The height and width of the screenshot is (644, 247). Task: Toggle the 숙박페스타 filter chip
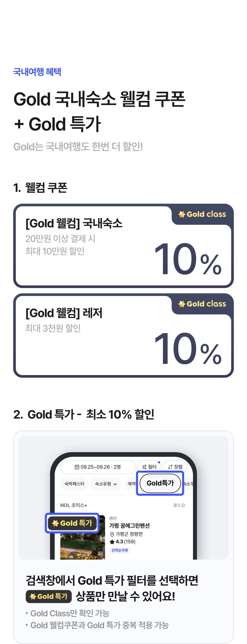[74, 484]
